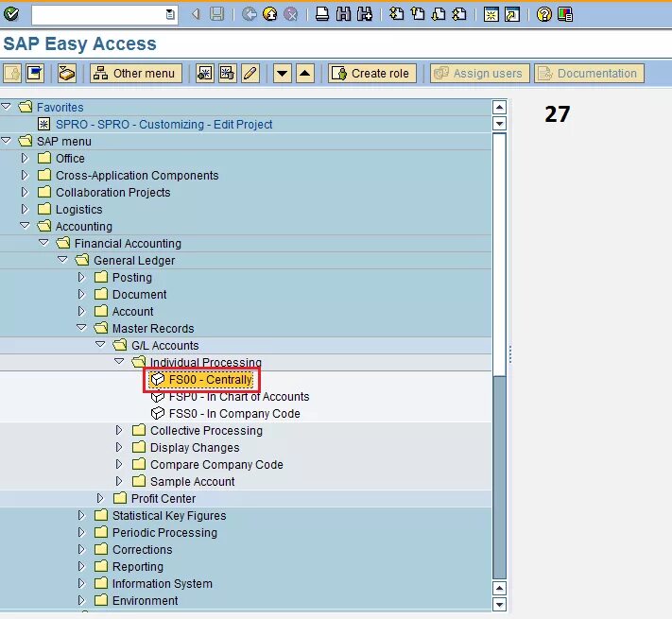Click the Save diskette icon
This screenshot has height=619, width=672.
[x=217, y=14]
